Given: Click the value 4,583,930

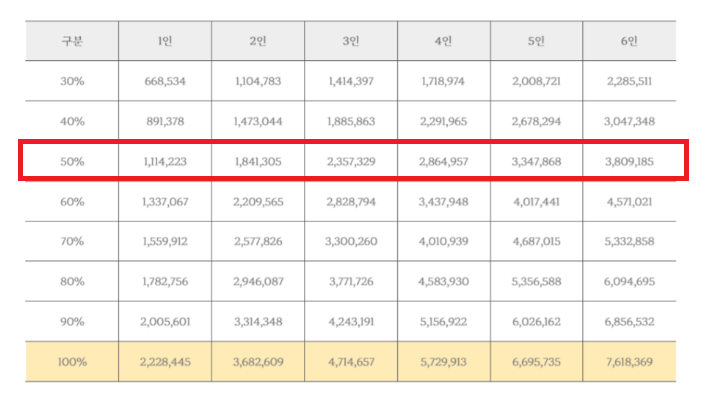Looking at the screenshot, I should [443, 282].
